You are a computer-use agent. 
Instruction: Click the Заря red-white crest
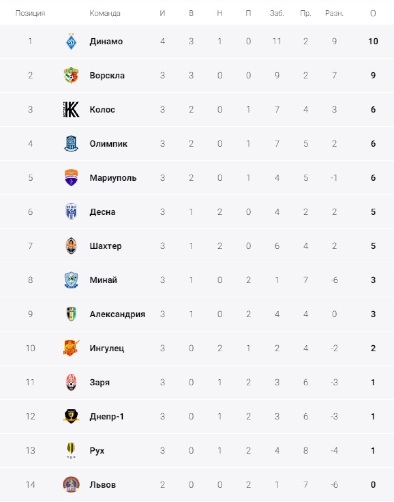71,382
